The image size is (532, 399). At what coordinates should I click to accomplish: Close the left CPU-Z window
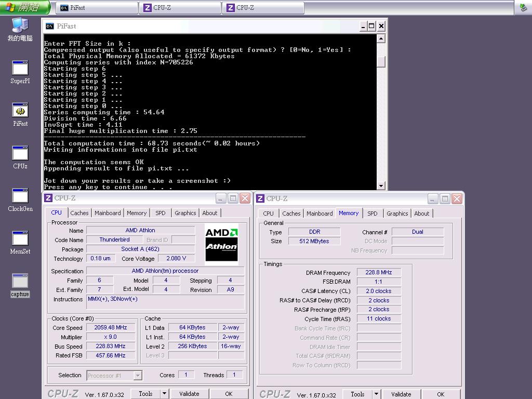[x=245, y=198]
